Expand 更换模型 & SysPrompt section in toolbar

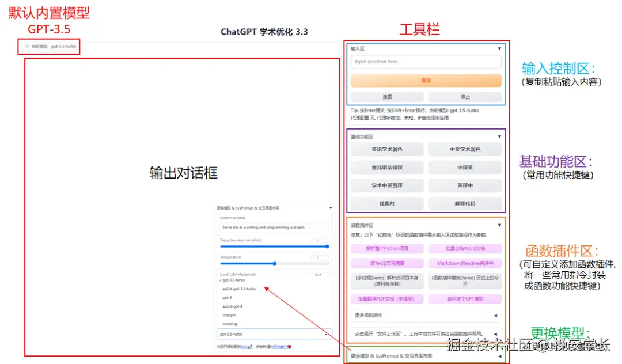click(x=426, y=356)
